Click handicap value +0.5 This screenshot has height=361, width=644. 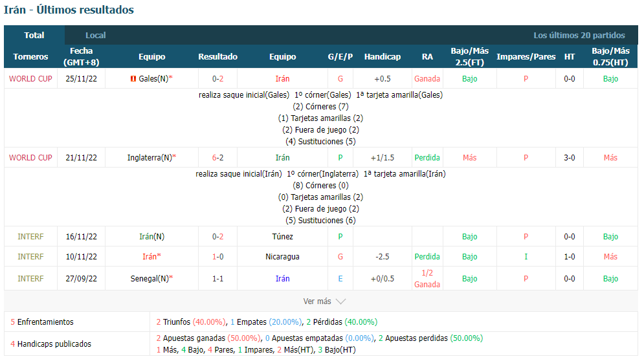[383, 79]
